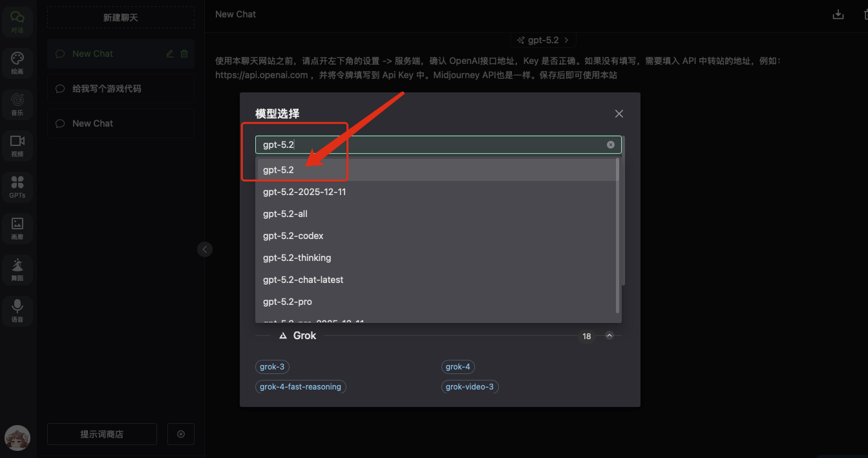This screenshot has height=458, width=868.
Task: Collapse the chat list sidebar
Action: tap(205, 249)
